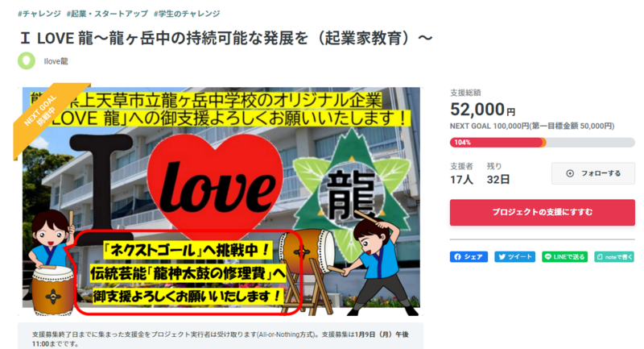Share the project via ツイート button

click(x=514, y=257)
